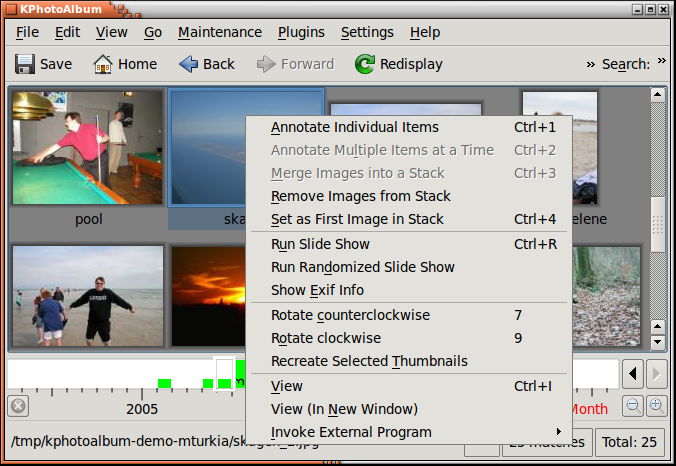Start Run Slide Show
Viewport: 676px width, 466px height.
(409, 244)
